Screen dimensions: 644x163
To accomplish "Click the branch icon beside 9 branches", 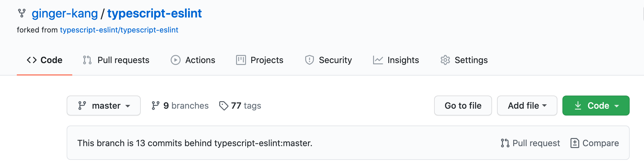I will click(x=155, y=106).
